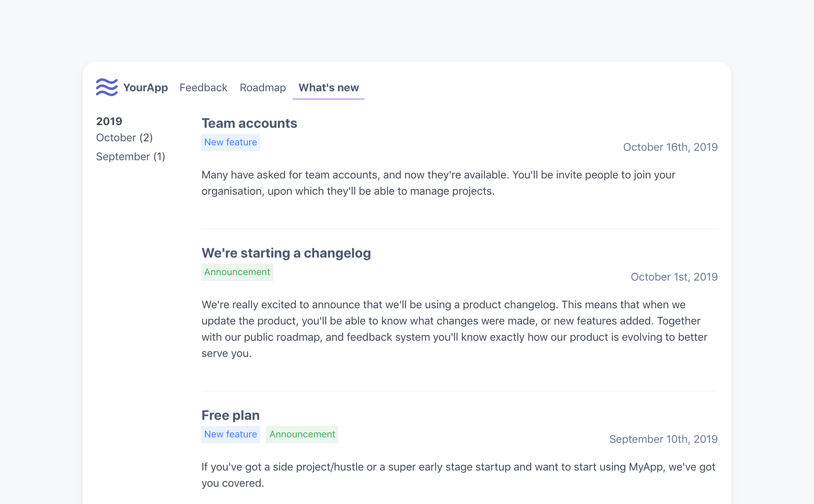Filter posts by October (2)
Image resolution: width=814 pixels, height=504 pixels.
tap(124, 138)
